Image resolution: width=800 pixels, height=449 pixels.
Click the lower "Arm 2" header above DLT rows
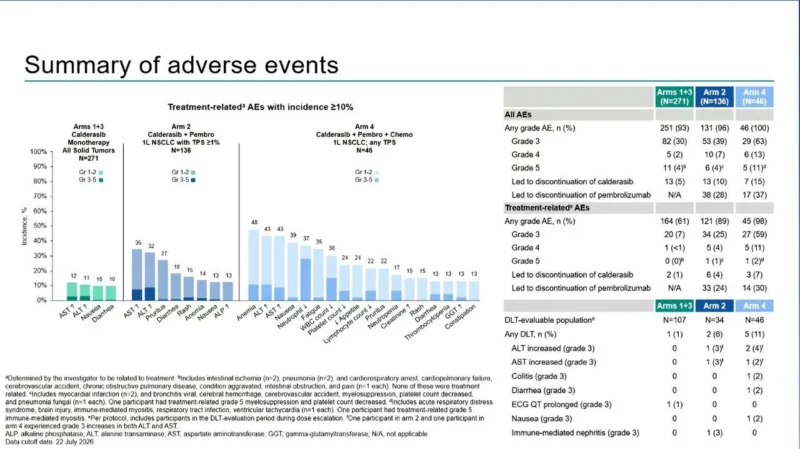[x=714, y=306]
